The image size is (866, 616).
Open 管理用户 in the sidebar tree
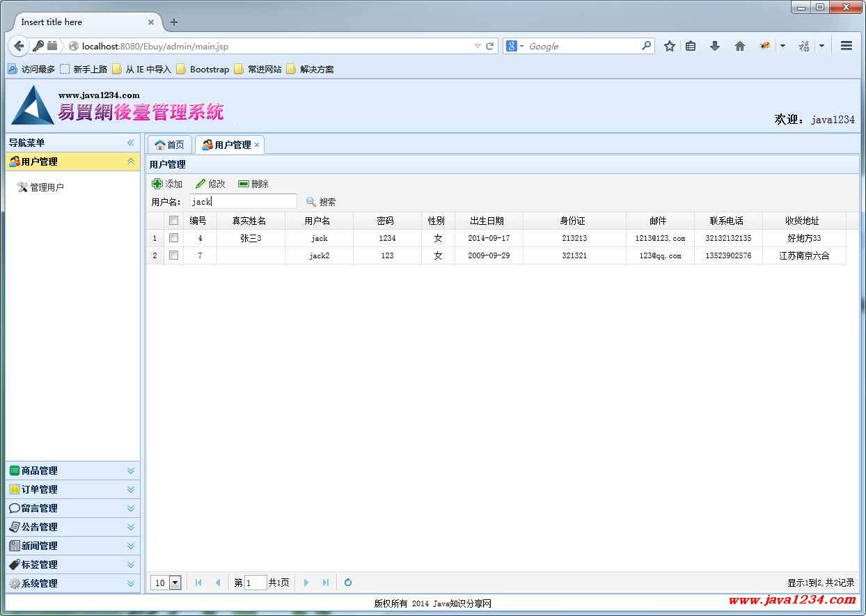47,187
